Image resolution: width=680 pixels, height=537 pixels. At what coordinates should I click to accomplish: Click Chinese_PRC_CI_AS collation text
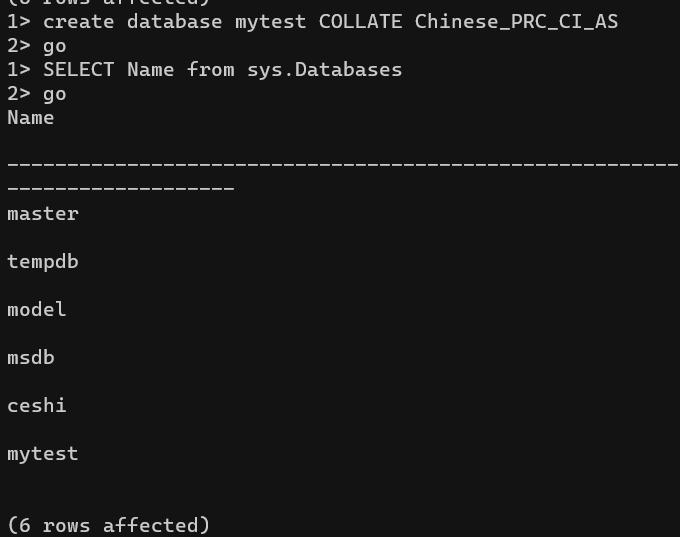[x=516, y=22]
